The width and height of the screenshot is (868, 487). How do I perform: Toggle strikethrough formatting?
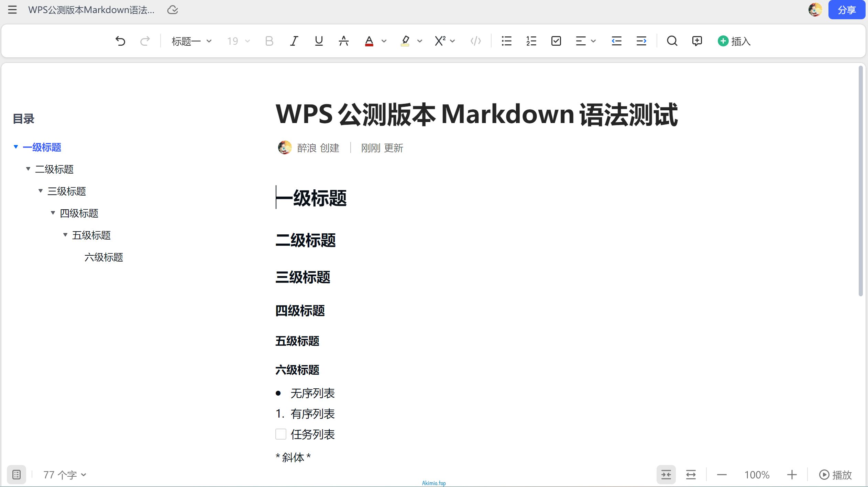click(x=343, y=41)
